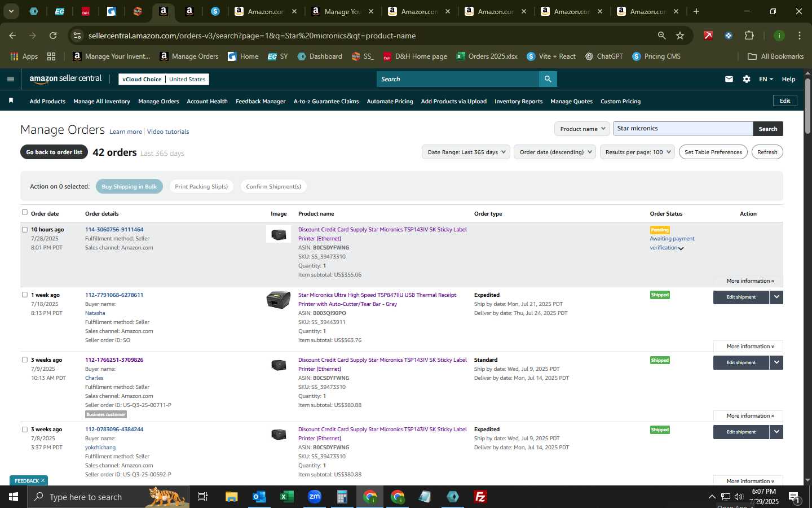Bookmark this page with the star icon
This screenshot has width=812, height=508.
tap(680, 36)
